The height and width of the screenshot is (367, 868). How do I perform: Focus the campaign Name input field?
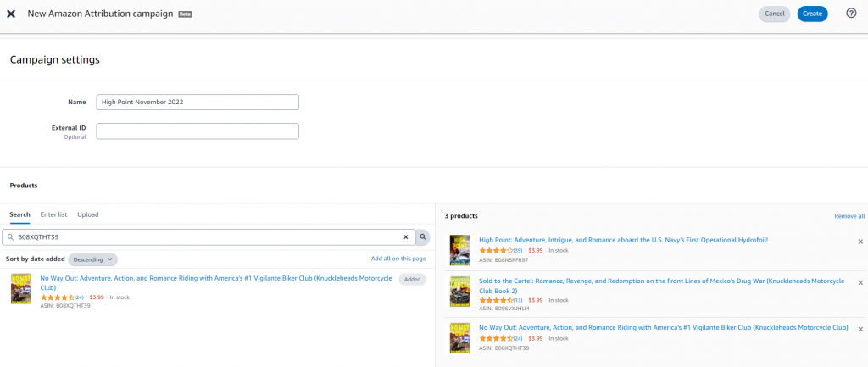[x=198, y=102]
